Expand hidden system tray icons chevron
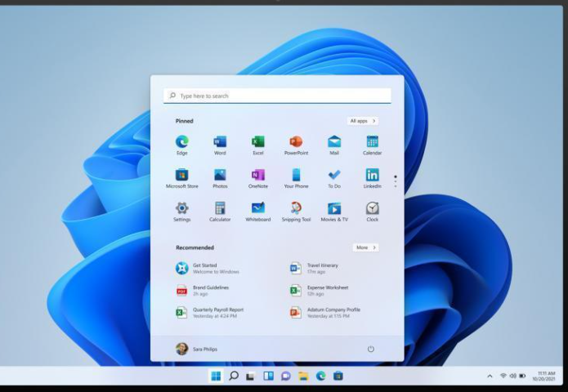This screenshot has width=568, height=392. pyautogui.click(x=490, y=376)
